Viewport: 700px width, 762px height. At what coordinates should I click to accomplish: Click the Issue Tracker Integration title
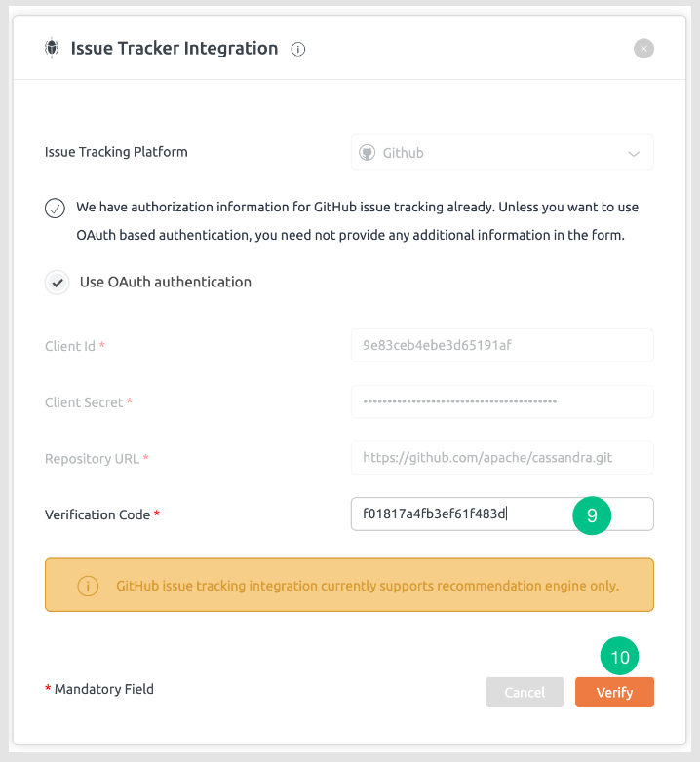tap(175, 48)
